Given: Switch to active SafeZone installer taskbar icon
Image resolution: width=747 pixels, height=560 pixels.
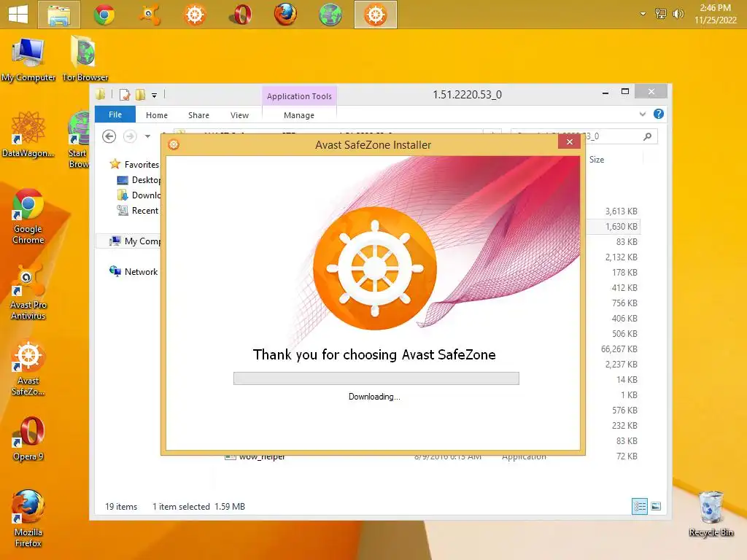Looking at the screenshot, I should tap(376, 15).
